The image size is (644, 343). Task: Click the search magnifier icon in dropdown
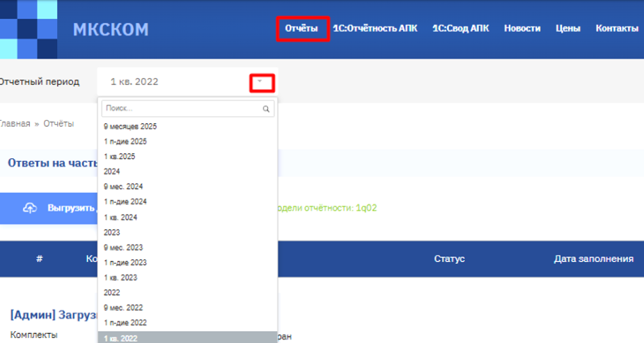266,109
